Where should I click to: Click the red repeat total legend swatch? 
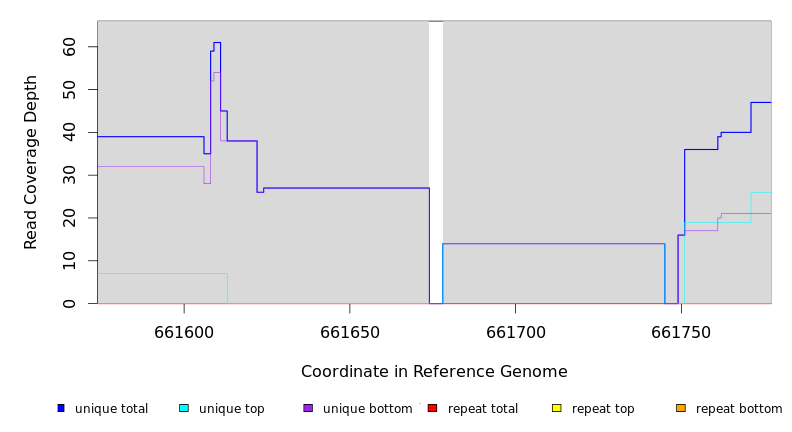432,408
